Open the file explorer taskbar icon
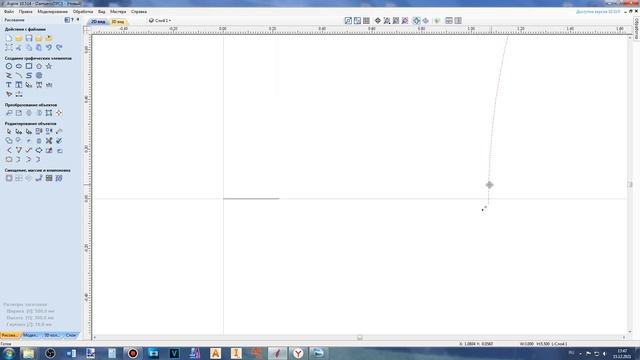The height and width of the screenshot is (360, 640). (28, 353)
